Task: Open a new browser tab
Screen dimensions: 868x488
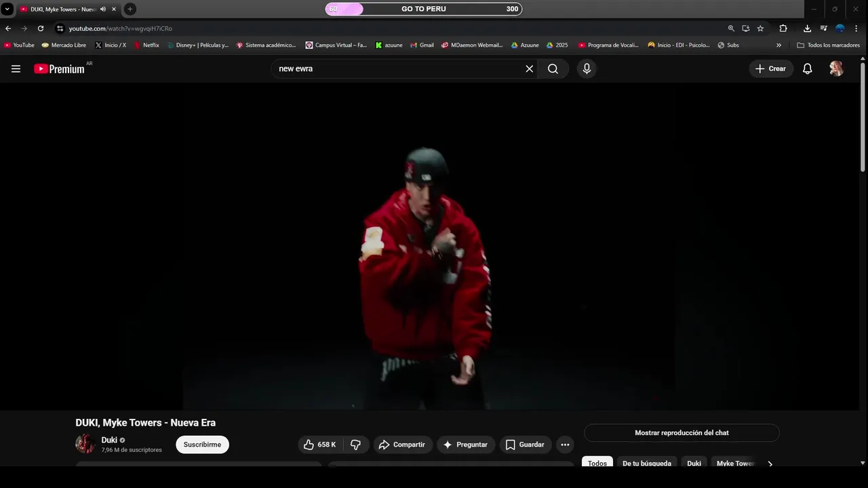Action: tap(130, 9)
